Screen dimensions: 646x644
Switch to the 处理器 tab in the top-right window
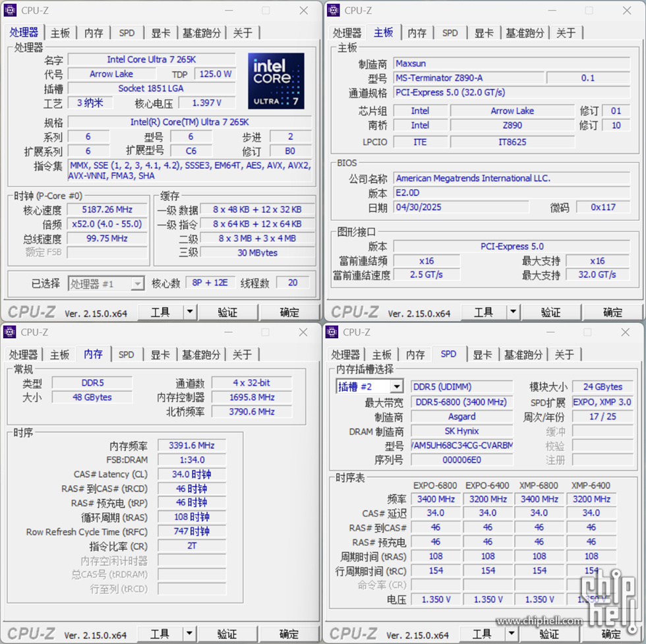347,33
